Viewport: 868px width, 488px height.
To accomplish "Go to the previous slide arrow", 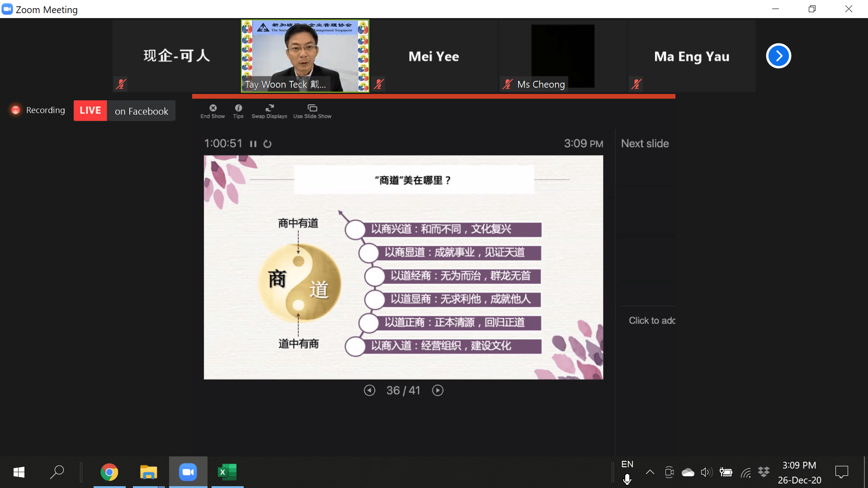I will (x=369, y=390).
